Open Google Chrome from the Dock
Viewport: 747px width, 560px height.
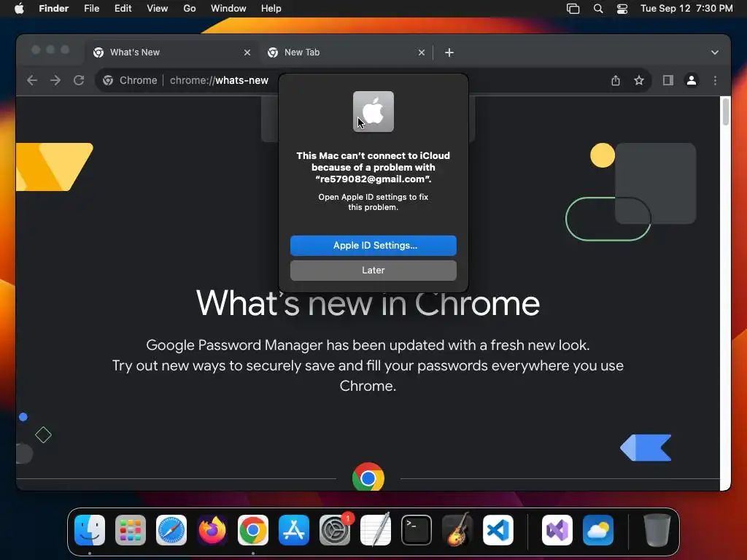click(x=253, y=530)
